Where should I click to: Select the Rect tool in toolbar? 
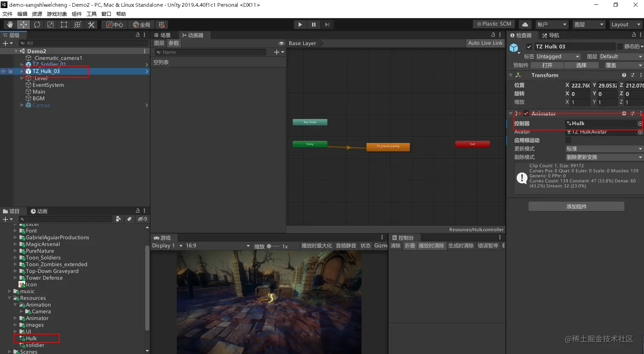[64, 25]
